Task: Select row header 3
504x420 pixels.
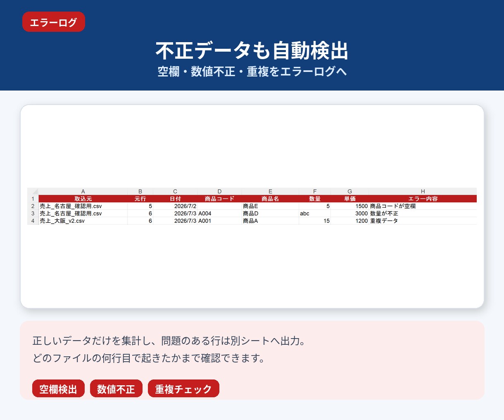Action: pos(33,213)
